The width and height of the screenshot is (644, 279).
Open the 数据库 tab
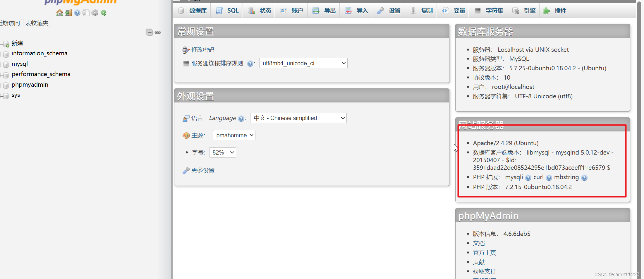coord(193,11)
